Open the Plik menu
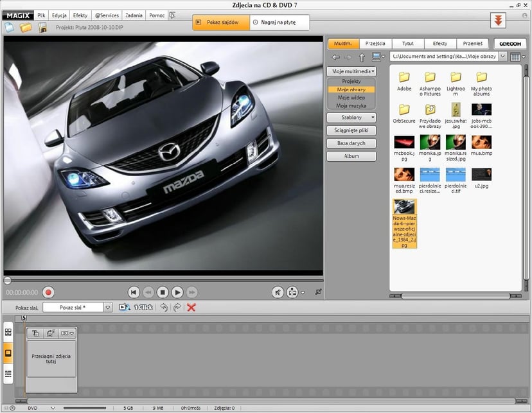 41,15
